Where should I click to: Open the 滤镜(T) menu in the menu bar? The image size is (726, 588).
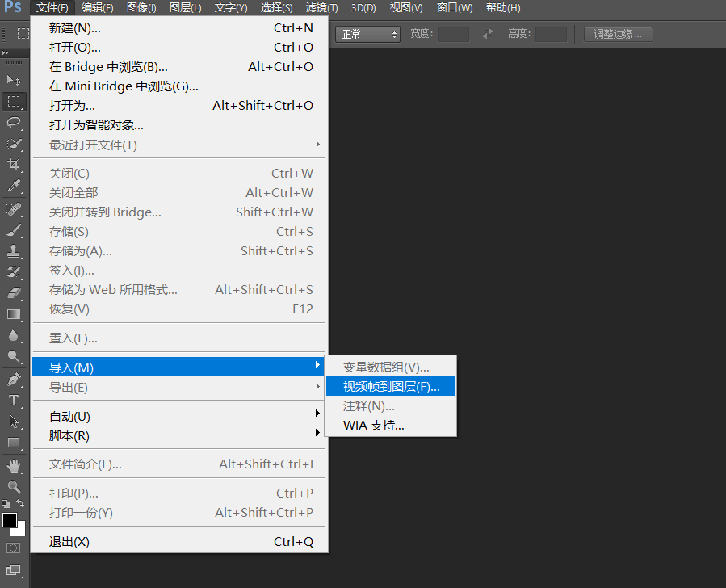coord(321,8)
